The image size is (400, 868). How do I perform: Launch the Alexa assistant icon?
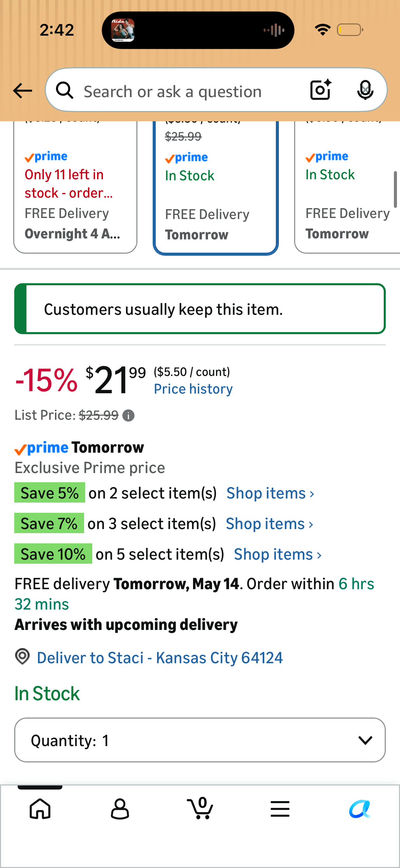click(x=360, y=809)
